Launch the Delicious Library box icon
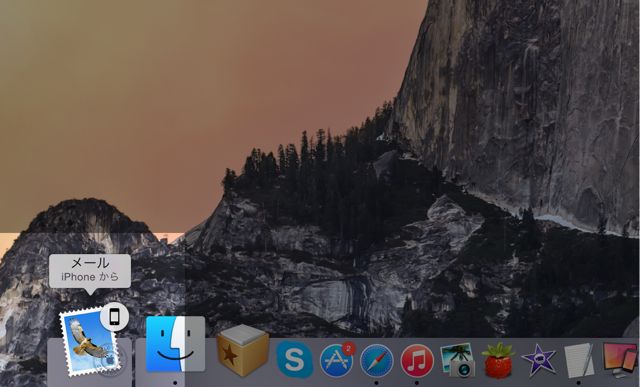The height and width of the screenshot is (387, 640). (243, 350)
